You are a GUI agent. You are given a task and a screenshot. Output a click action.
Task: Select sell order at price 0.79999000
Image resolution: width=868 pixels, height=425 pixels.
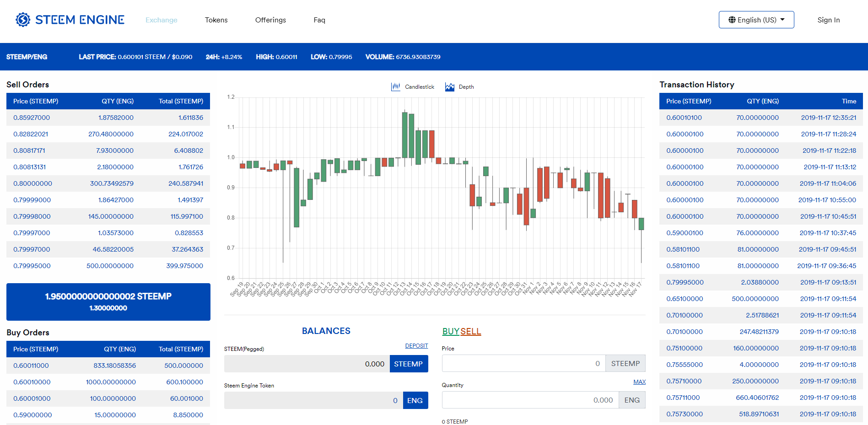click(x=108, y=200)
